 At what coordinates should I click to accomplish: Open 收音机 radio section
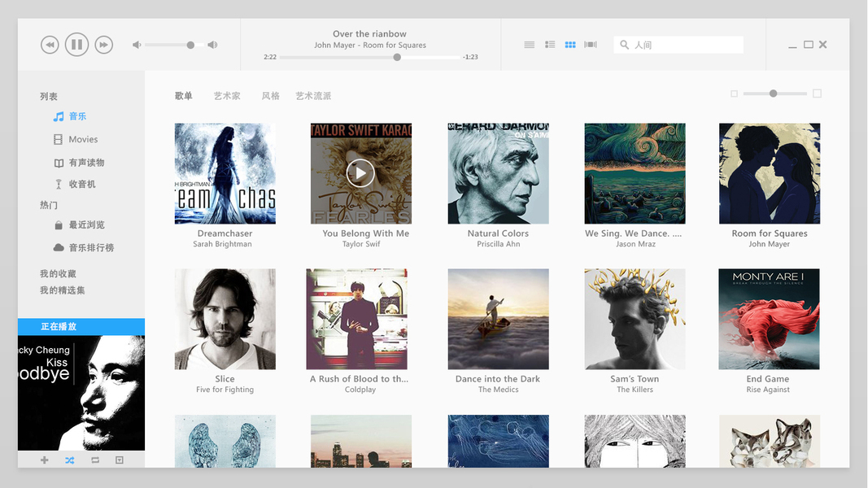point(82,185)
